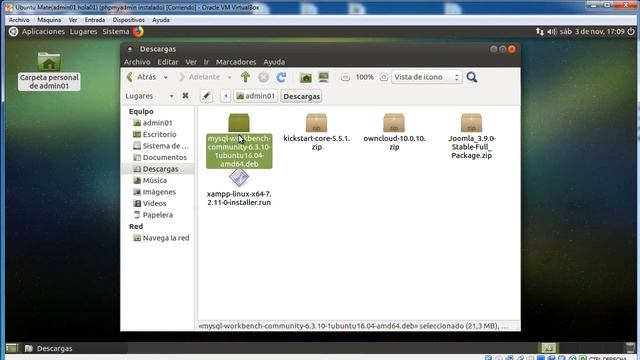Screen dimensions: 640x360
Task: Select admin01 in sidebar
Action: 158,123
